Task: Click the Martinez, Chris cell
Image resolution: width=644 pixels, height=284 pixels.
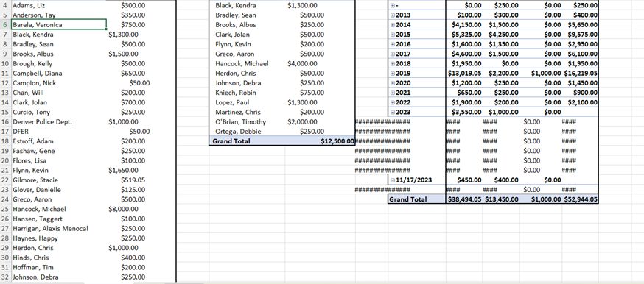Action: tap(247, 113)
